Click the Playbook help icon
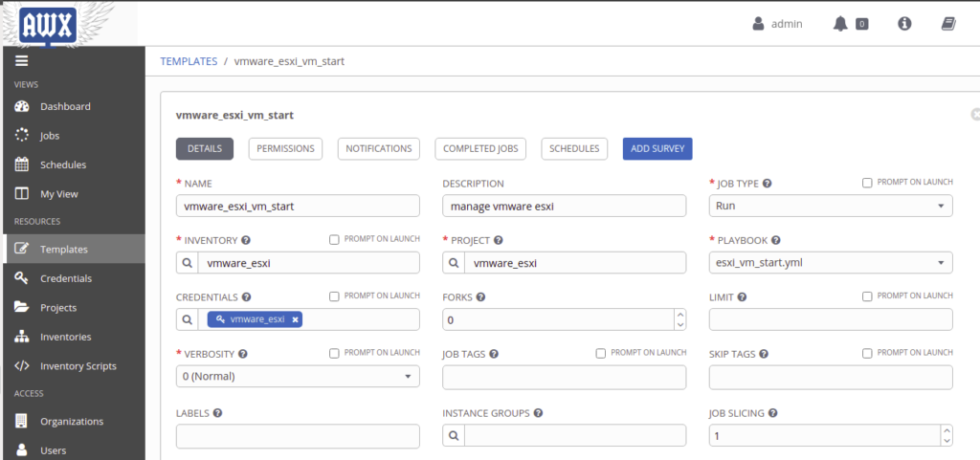This screenshot has width=980, height=460. point(775,240)
